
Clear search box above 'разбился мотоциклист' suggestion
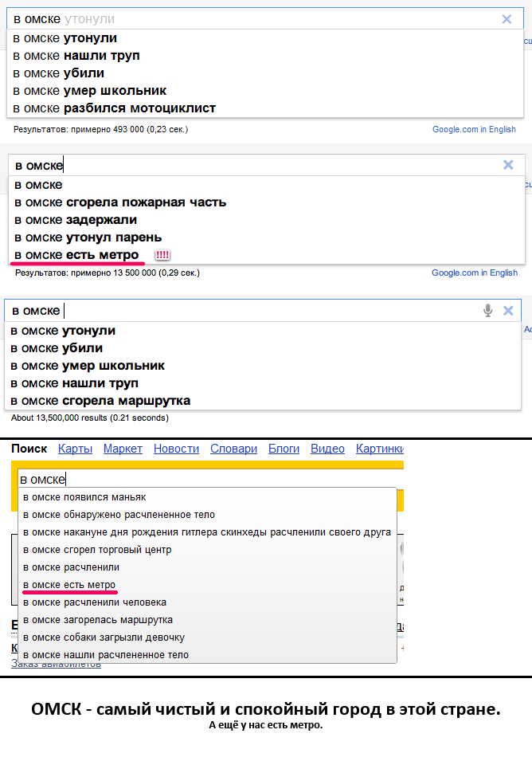(x=507, y=19)
